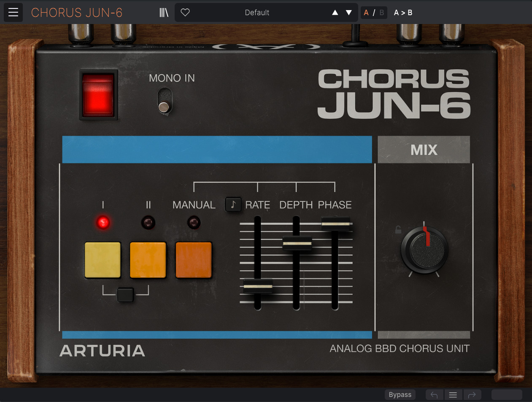The height and width of the screenshot is (402, 532).
Task: Click the small black I+II link button
Action: (125, 295)
